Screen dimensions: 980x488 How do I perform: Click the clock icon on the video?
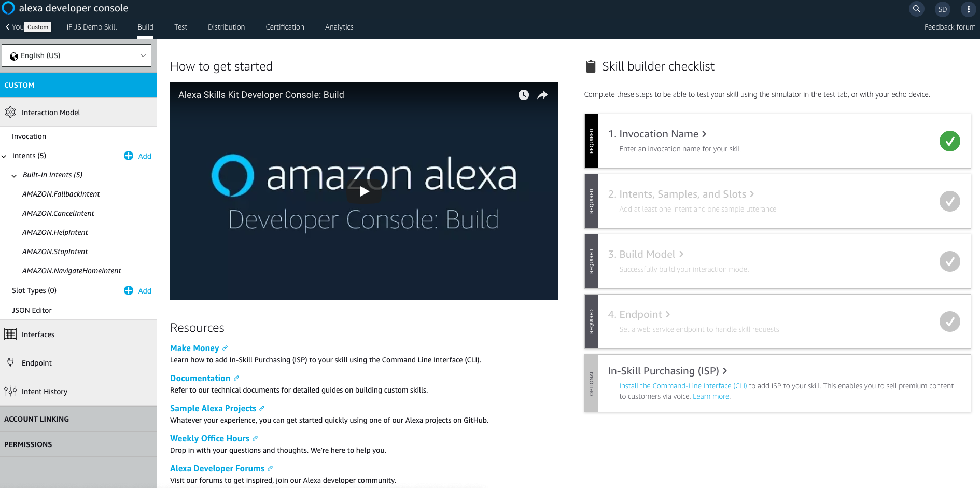[523, 95]
